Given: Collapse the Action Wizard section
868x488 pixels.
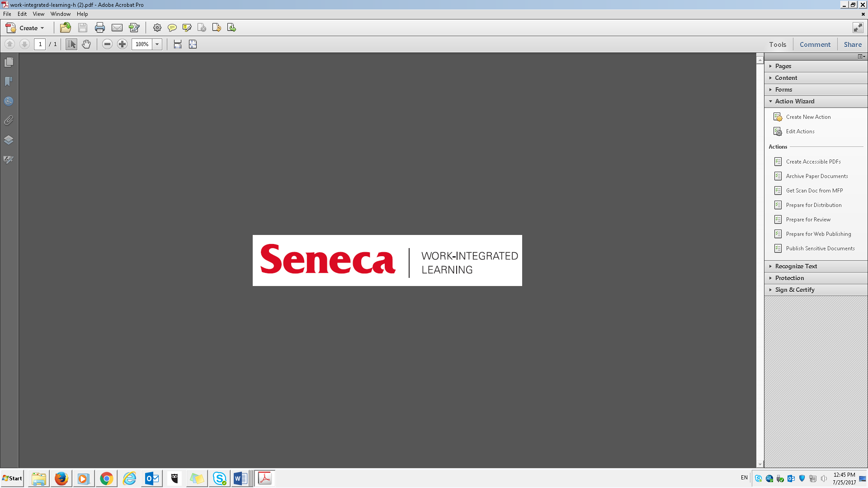Looking at the screenshot, I should tap(794, 101).
